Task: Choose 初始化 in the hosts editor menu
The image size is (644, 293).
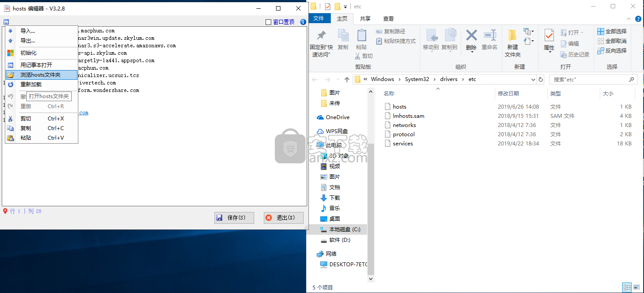Action: (x=42, y=53)
